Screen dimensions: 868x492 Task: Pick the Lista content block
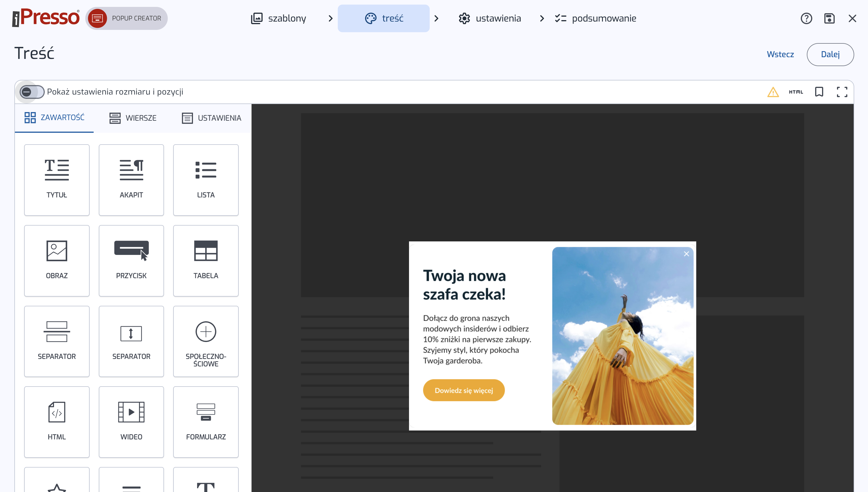coord(206,180)
